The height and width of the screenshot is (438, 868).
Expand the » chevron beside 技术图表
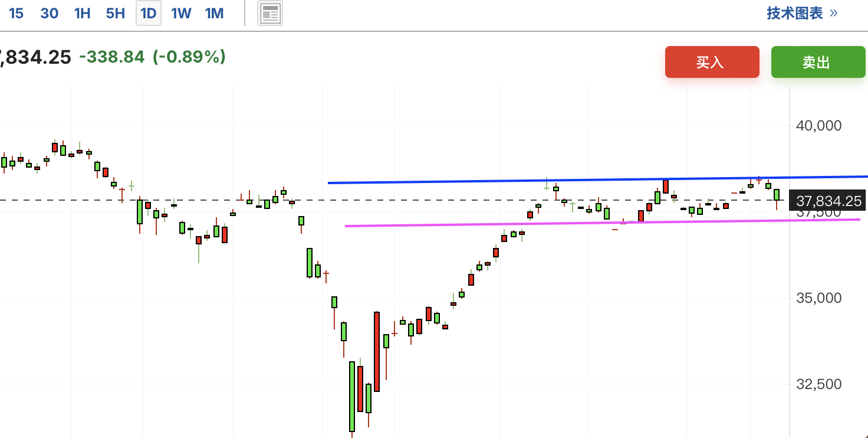[833, 13]
